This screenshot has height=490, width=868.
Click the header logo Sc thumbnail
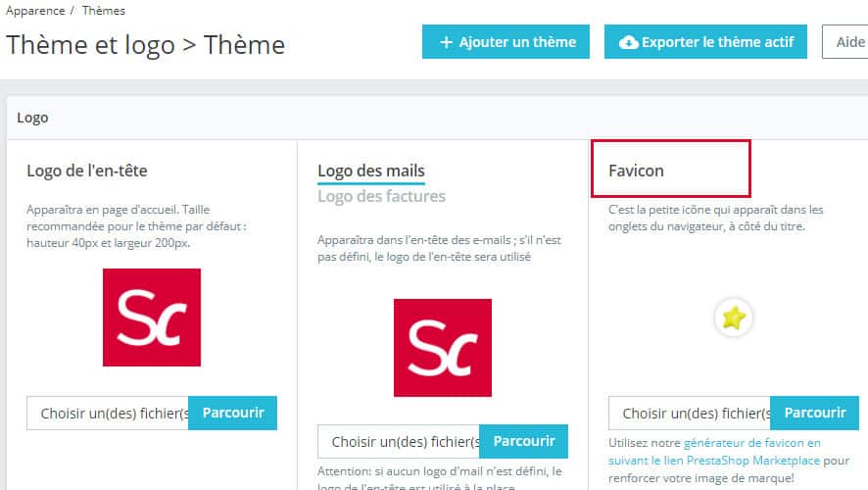[152, 317]
